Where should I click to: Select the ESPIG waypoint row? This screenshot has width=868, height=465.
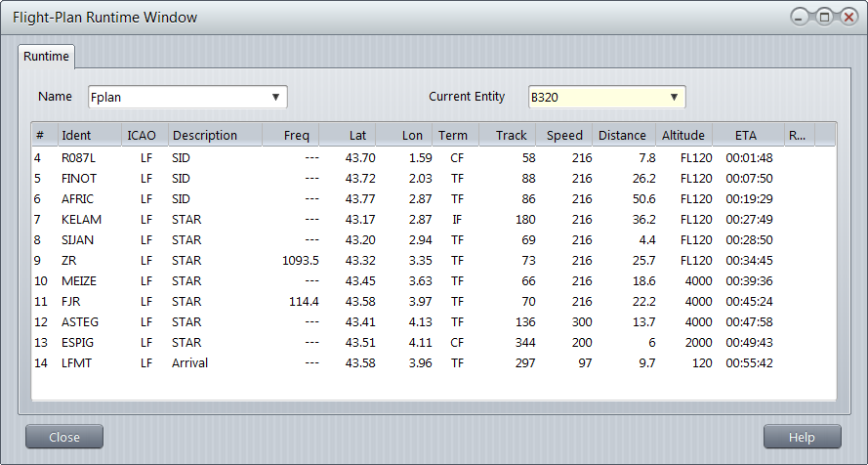[81, 343]
